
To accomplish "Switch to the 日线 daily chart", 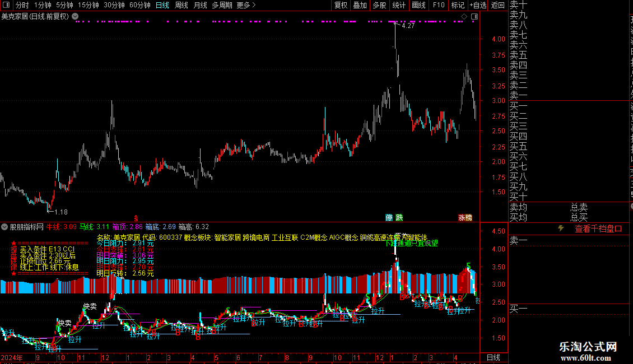I will [x=162, y=5].
